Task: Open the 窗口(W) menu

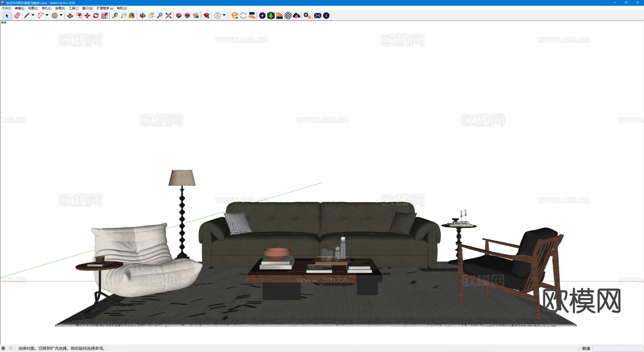Action: coord(88,8)
